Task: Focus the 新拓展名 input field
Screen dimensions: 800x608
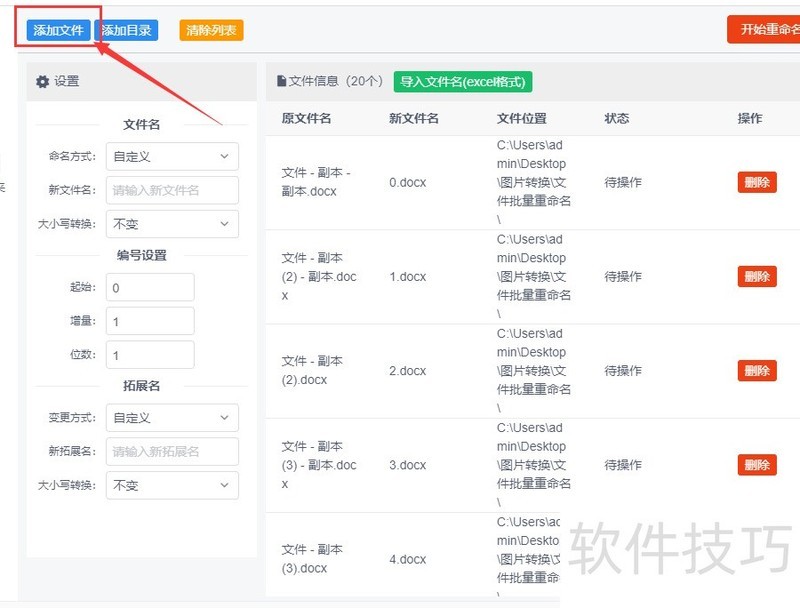Action: pyautogui.click(x=172, y=451)
